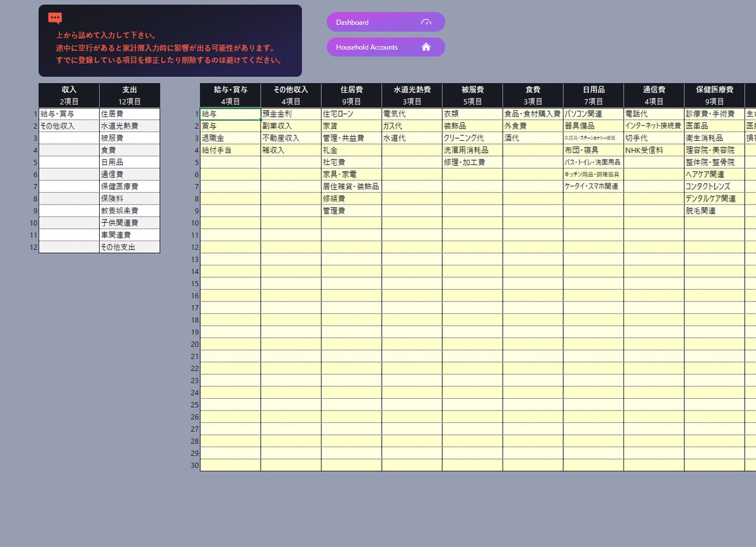Select the 電気代 cell

pos(412,114)
